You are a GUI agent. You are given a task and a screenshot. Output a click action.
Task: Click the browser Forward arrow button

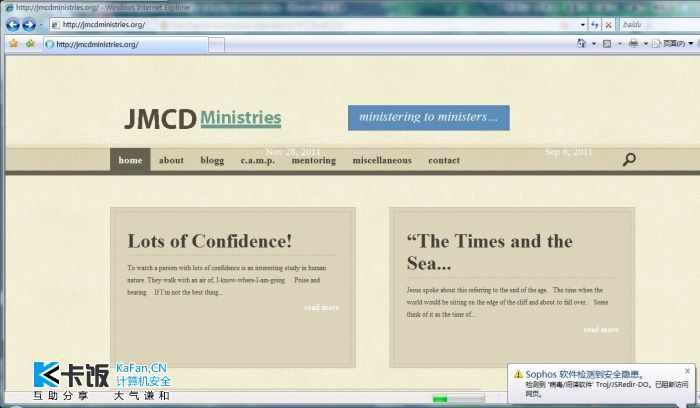point(29,24)
